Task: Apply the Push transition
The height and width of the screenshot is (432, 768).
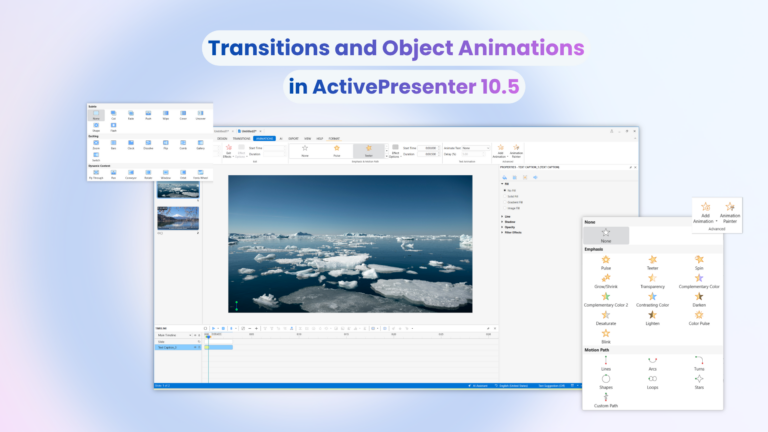Action: tap(148, 115)
